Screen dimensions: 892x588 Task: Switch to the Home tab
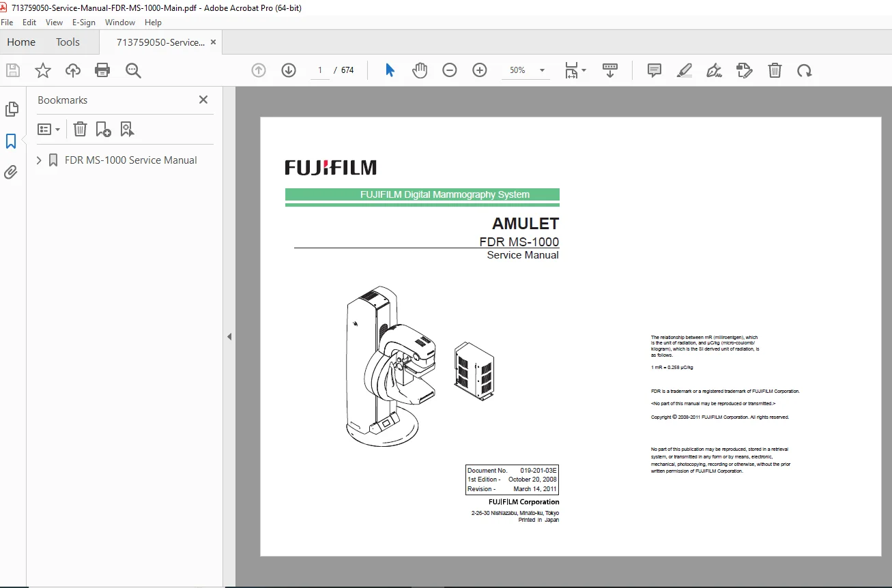pyautogui.click(x=21, y=42)
